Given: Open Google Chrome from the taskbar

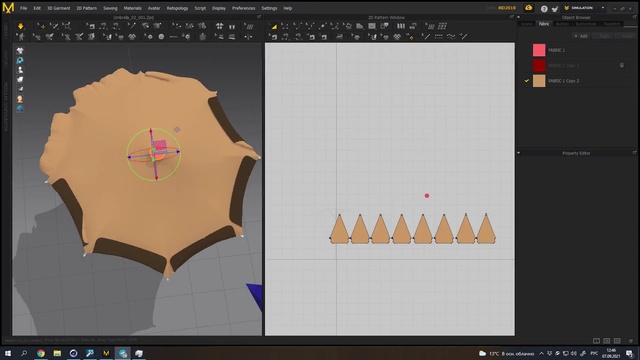Looking at the screenshot, I should tap(41, 353).
